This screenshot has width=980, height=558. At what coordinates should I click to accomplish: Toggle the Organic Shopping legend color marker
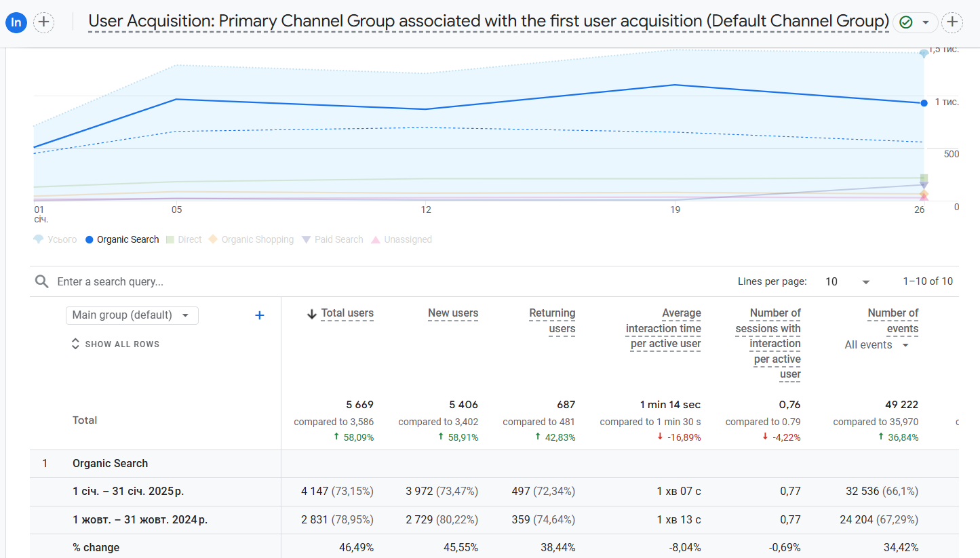213,239
